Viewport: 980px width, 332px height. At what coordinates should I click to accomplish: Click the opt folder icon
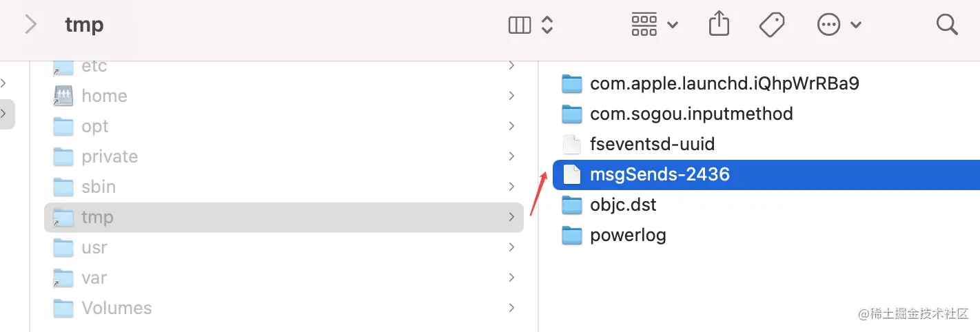click(63, 127)
